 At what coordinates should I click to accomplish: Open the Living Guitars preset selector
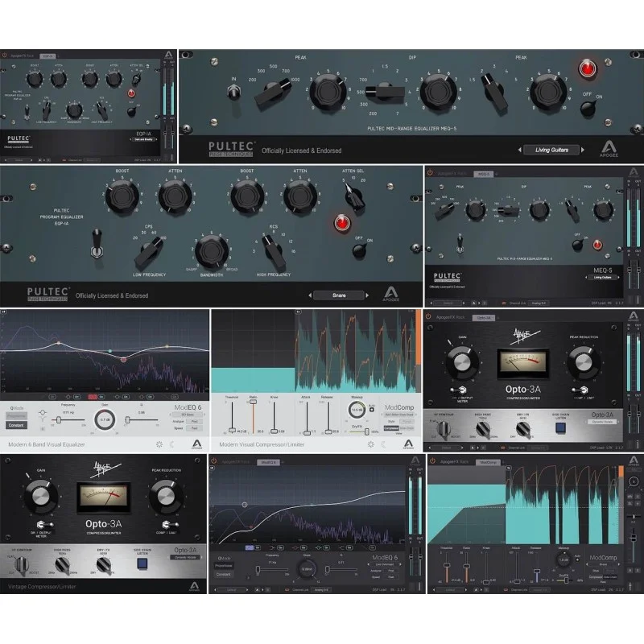tap(551, 150)
